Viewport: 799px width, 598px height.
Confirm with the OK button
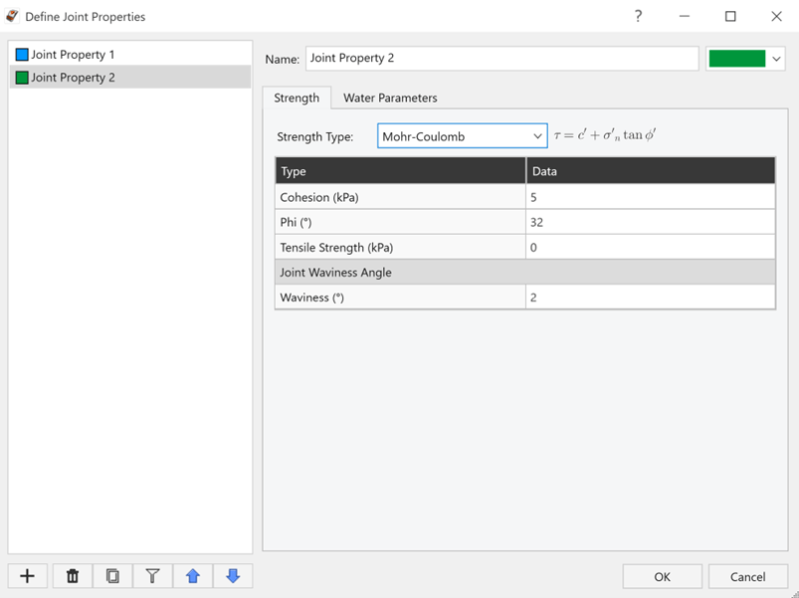click(x=662, y=577)
